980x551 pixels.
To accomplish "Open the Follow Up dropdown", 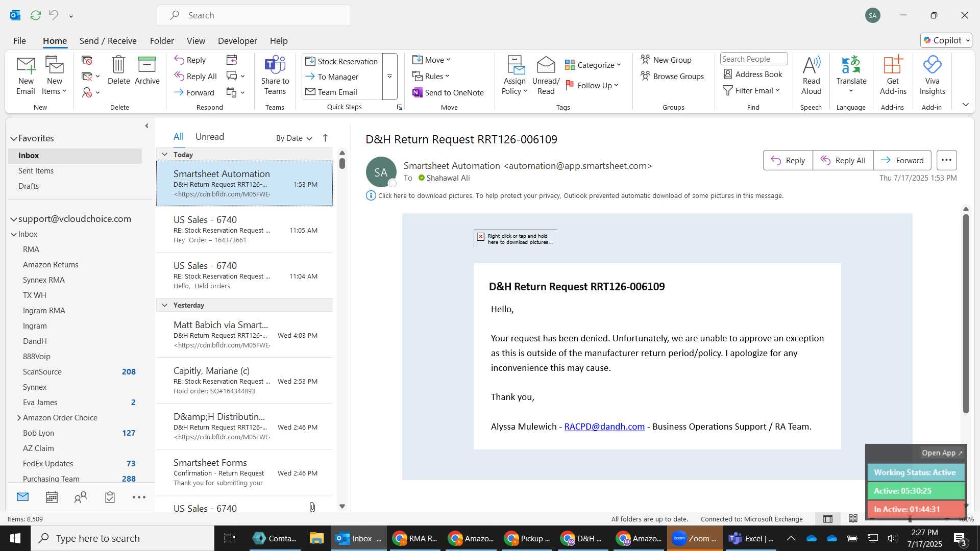I will coord(593,85).
